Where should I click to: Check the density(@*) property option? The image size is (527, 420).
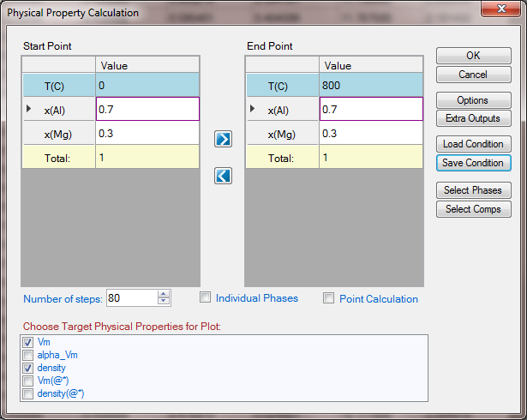28,393
